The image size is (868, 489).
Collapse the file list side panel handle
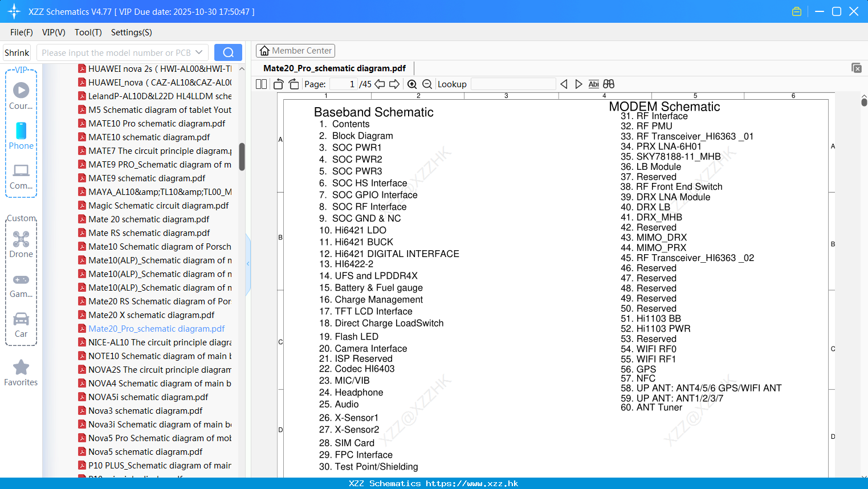[x=248, y=264]
